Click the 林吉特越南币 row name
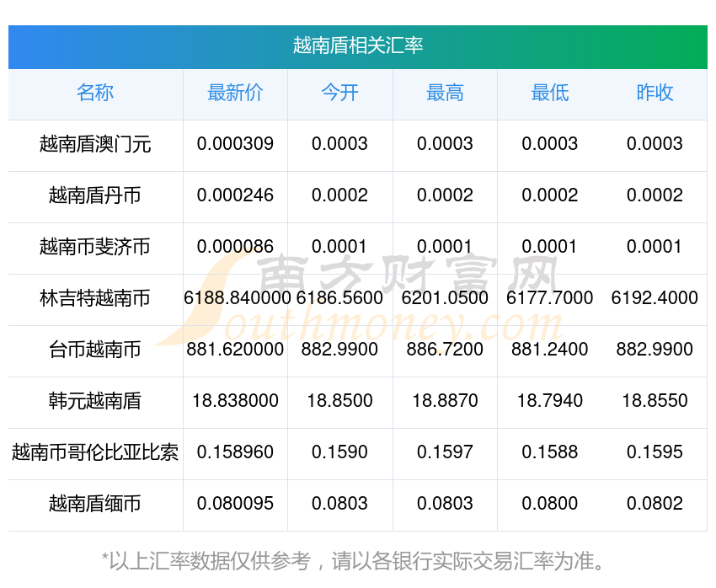This screenshot has height=588, width=716. (95, 298)
